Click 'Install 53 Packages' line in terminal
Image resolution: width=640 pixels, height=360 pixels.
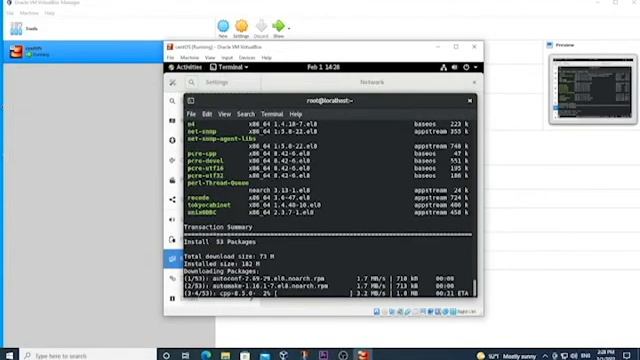220,242
